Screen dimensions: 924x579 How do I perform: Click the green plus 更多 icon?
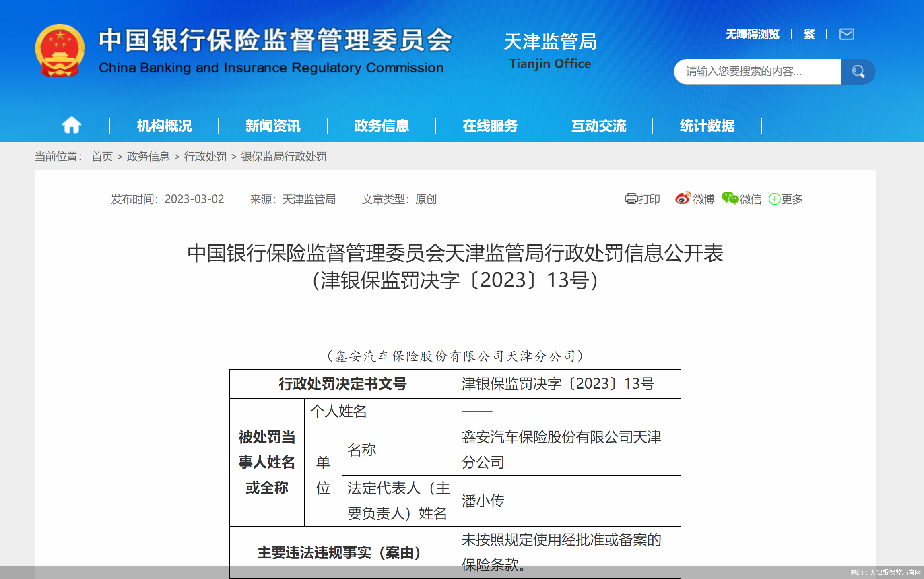(774, 199)
